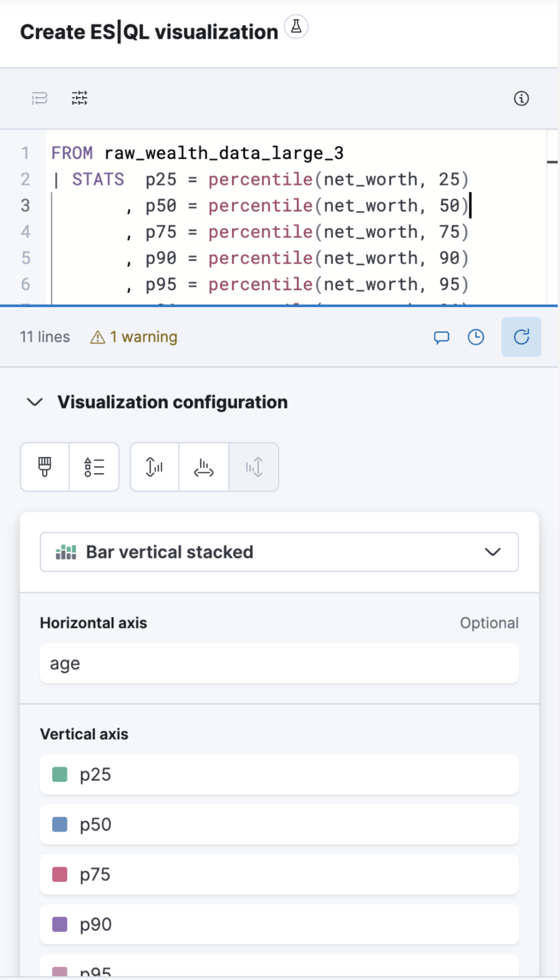Open the appearance paintbrush settings

tap(45, 467)
